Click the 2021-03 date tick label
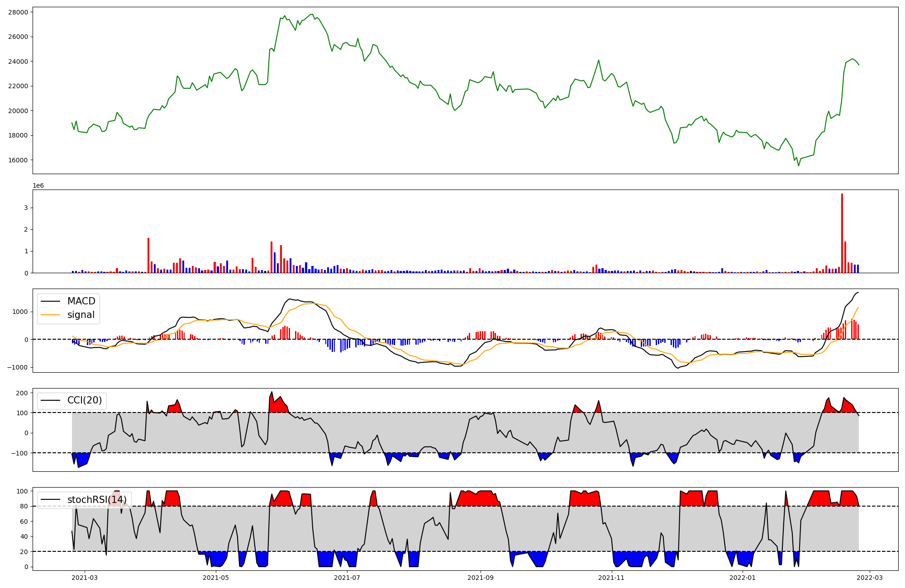The width and height of the screenshot is (905, 588). [x=85, y=578]
